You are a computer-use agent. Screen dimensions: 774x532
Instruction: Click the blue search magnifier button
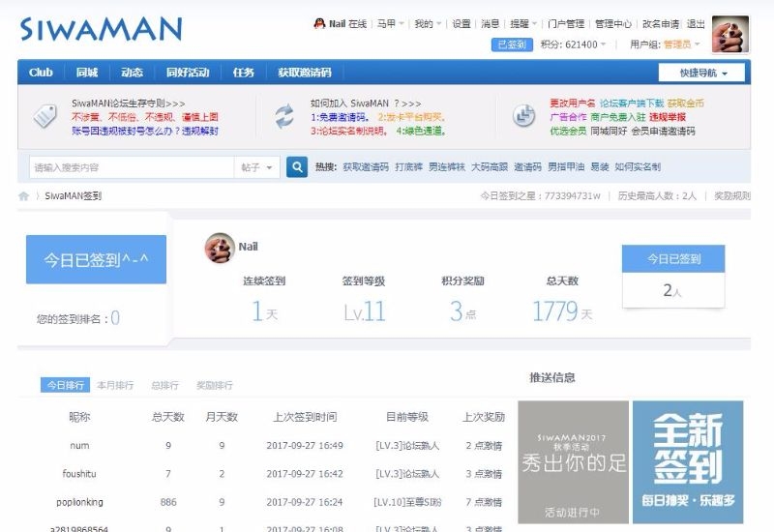point(297,167)
